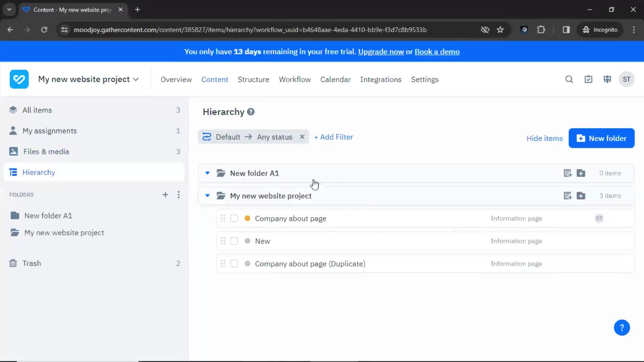Collapse the New folder A1 row

(x=207, y=173)
